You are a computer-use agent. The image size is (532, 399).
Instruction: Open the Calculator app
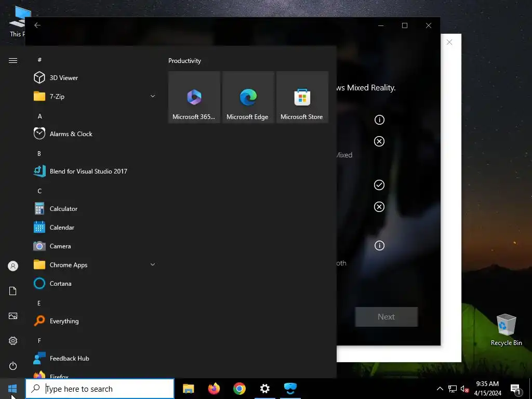[95, 209]
